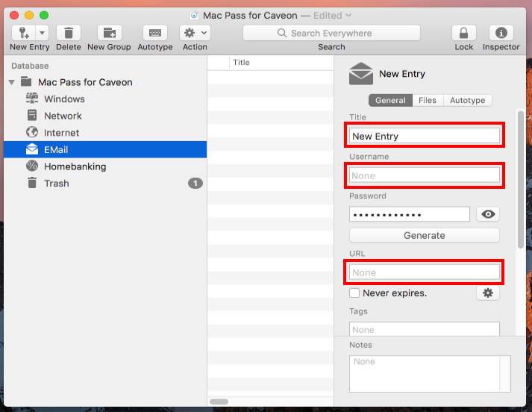Collapse the Mac Pass for Caveon tree
532x412 pixels.
pyautogui.click(x=12, y=82)
